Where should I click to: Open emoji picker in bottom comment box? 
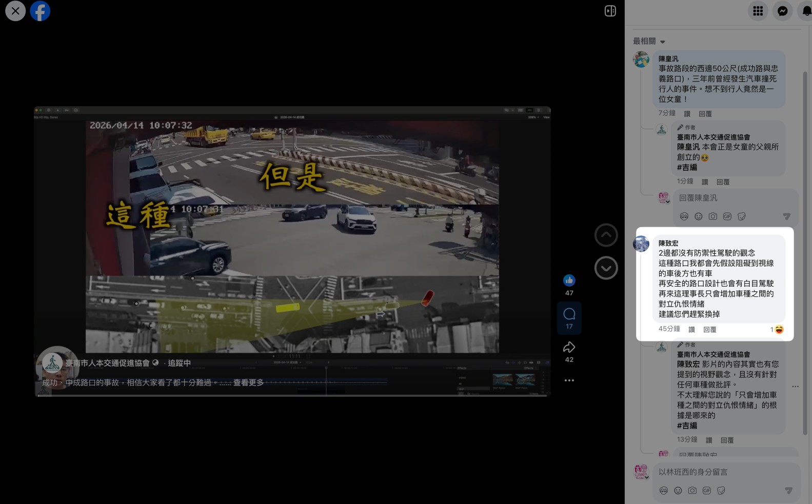coord(678,491)
